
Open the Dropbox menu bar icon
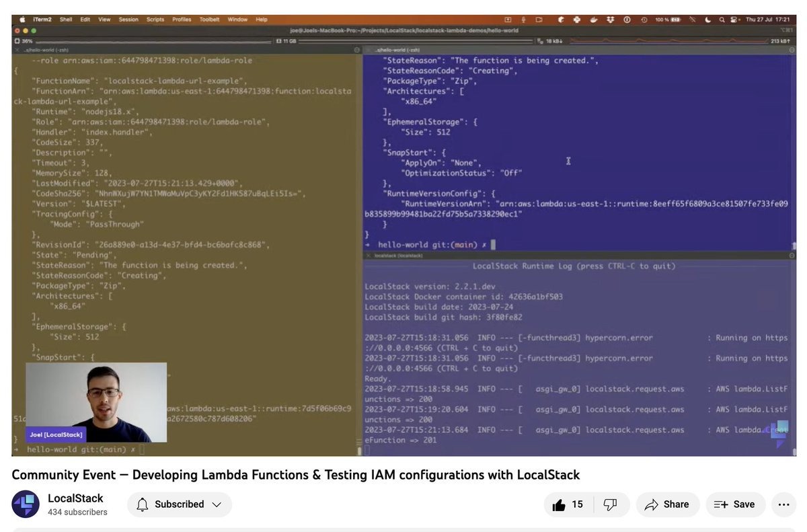(x=609, y=20)
